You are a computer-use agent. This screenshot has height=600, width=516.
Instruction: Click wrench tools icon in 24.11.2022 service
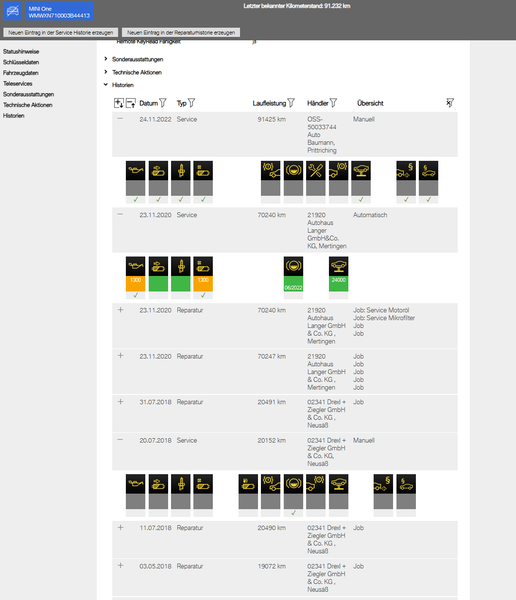click(x=316, y=171)
